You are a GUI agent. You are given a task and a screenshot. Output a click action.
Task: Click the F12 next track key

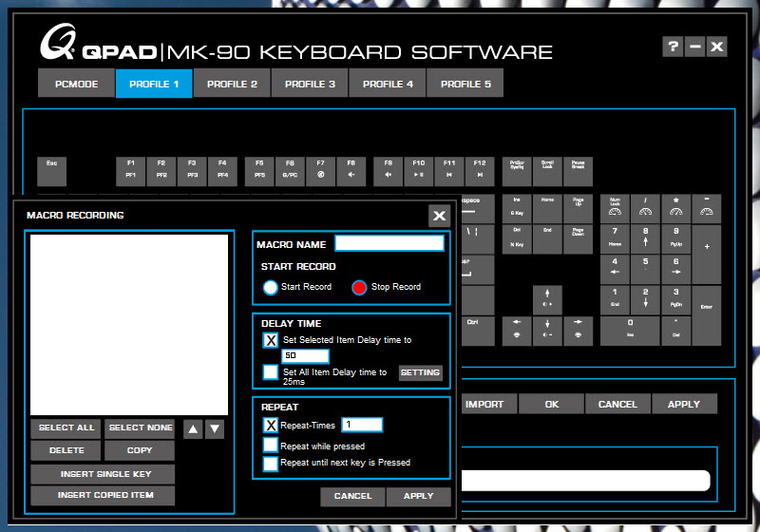point(480,172)
